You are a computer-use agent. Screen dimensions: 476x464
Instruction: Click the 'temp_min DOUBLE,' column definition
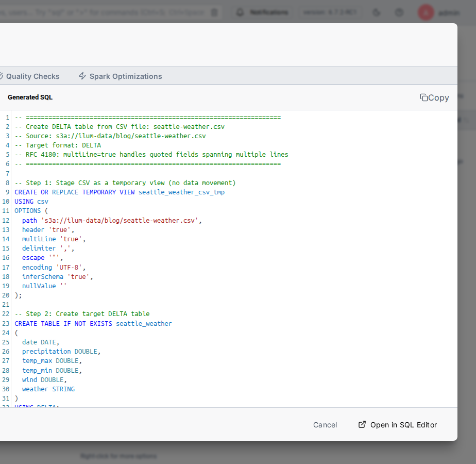coord(52,370)
